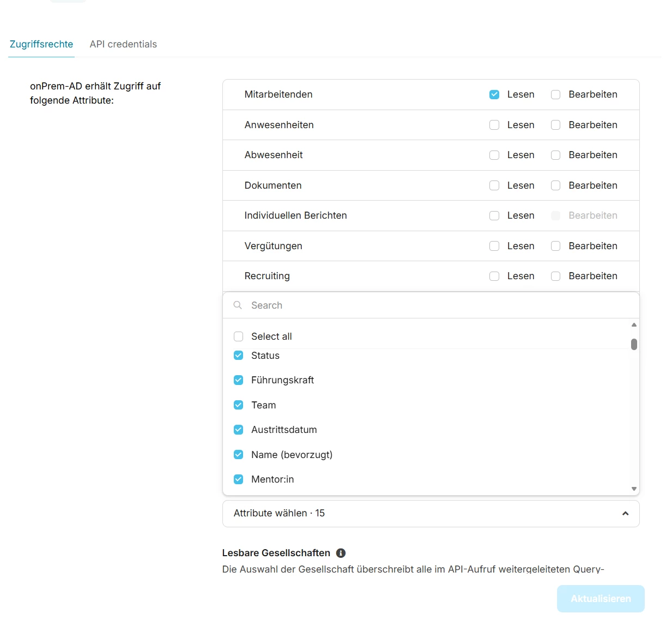
Task: Check the Select all checkbox
Action: point(238,336)
